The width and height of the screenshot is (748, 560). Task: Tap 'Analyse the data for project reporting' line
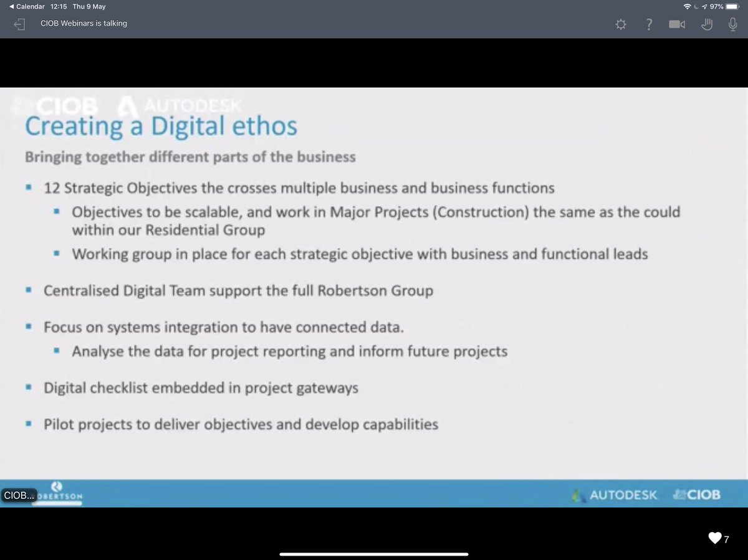[x=289, y=351]
